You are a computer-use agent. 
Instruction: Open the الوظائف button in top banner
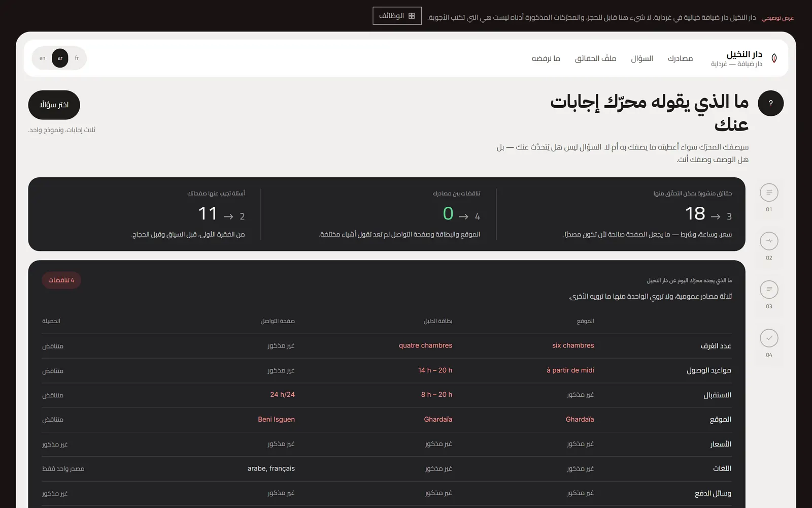[397, 16]
